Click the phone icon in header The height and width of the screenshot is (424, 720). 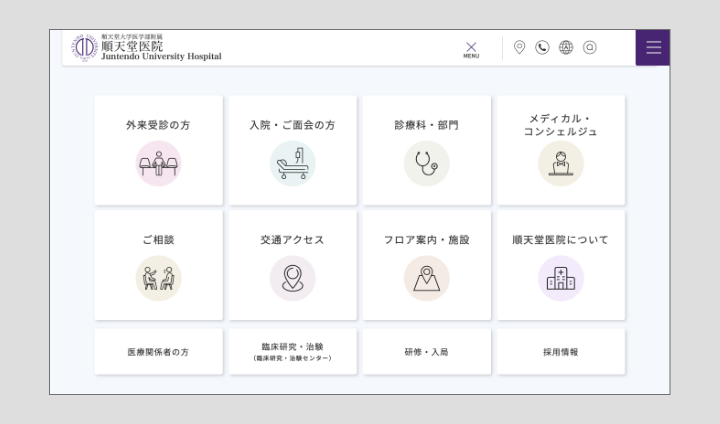[543, 47]
